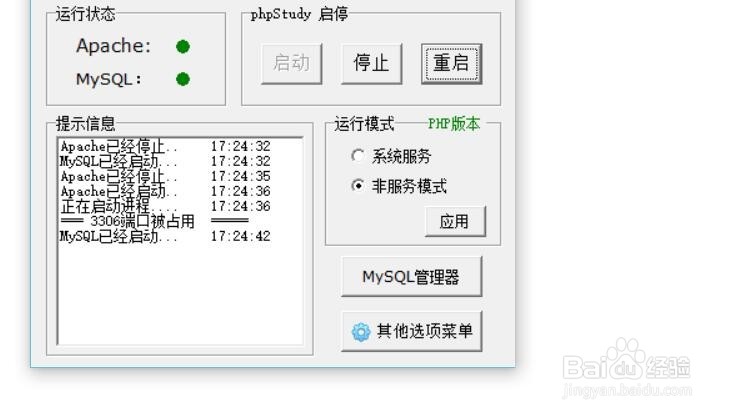Viewport: 734px width, 416px height.
Task: Click the 运行模式 group label
Action: coord(364,124)
